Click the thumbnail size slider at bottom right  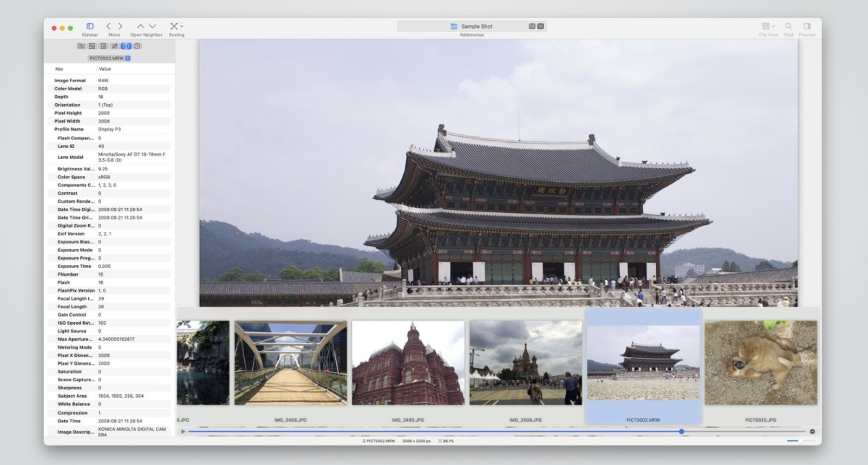coord(800,441)
